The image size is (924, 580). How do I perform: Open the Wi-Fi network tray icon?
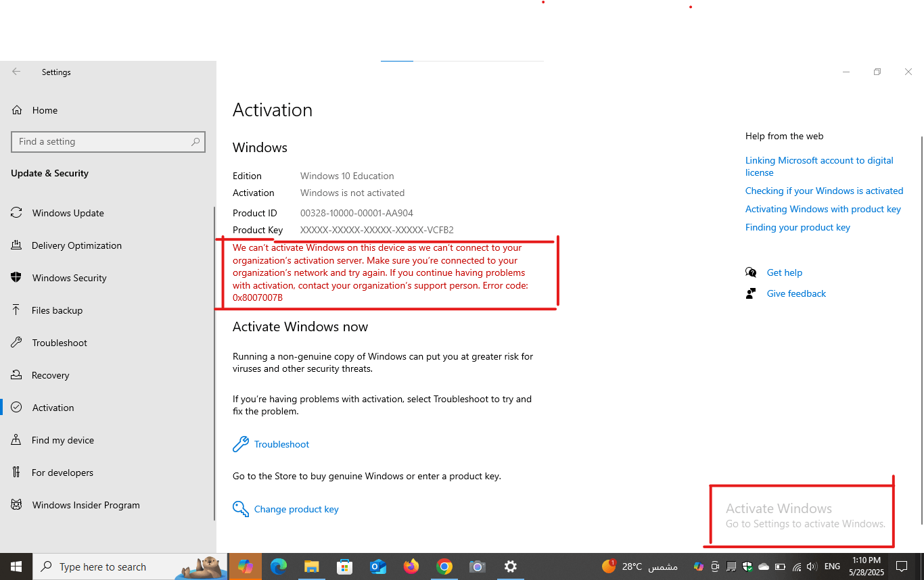tap(797, 566)
